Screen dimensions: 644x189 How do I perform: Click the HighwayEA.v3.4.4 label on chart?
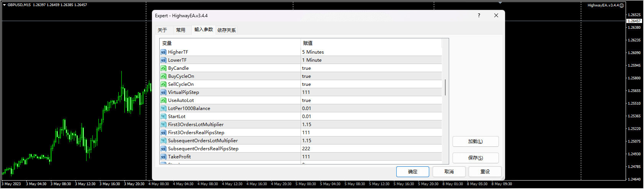(x=603, y=5)
